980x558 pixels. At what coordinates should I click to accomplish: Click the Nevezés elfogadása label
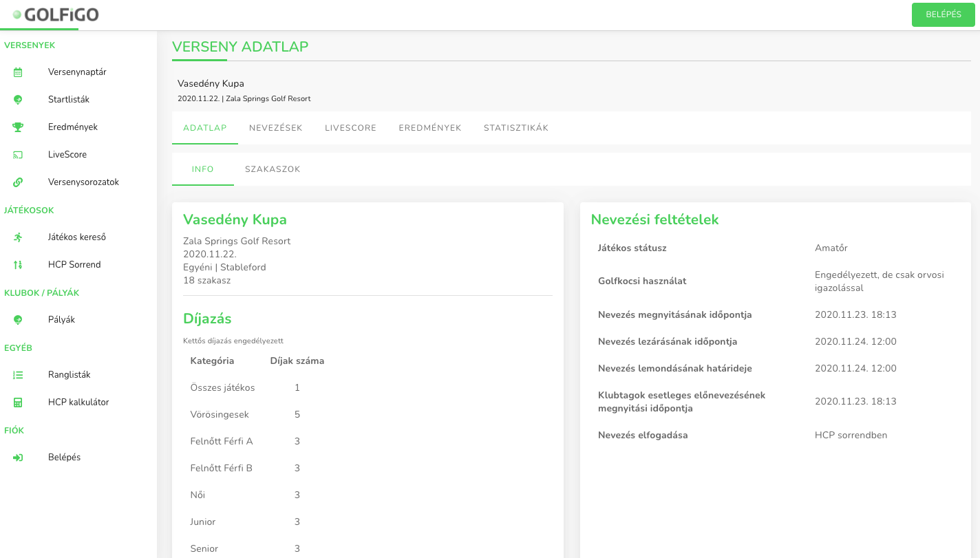tap(643, 436)
